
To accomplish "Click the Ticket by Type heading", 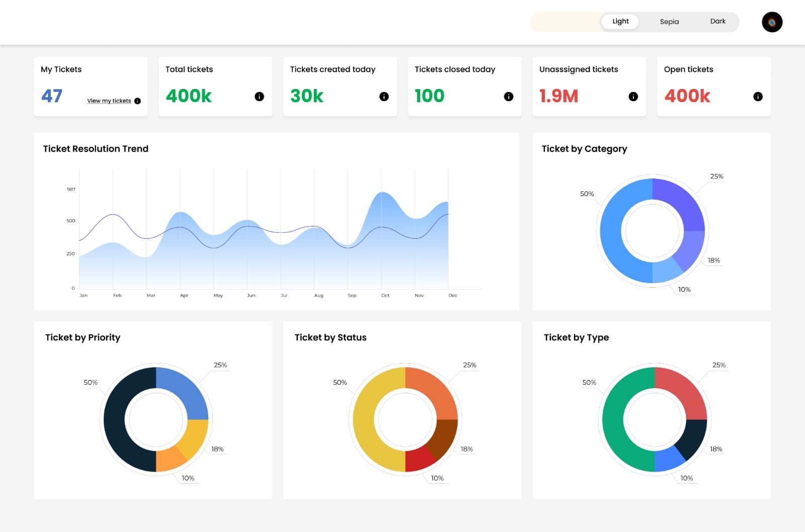I will pyautogui.click(x=576, y=337).
